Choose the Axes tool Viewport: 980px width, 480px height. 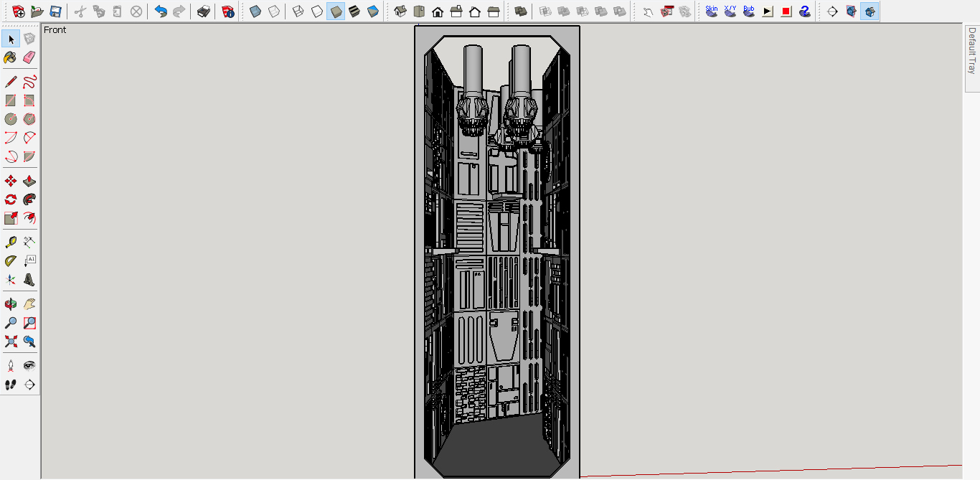coord(11,280)
